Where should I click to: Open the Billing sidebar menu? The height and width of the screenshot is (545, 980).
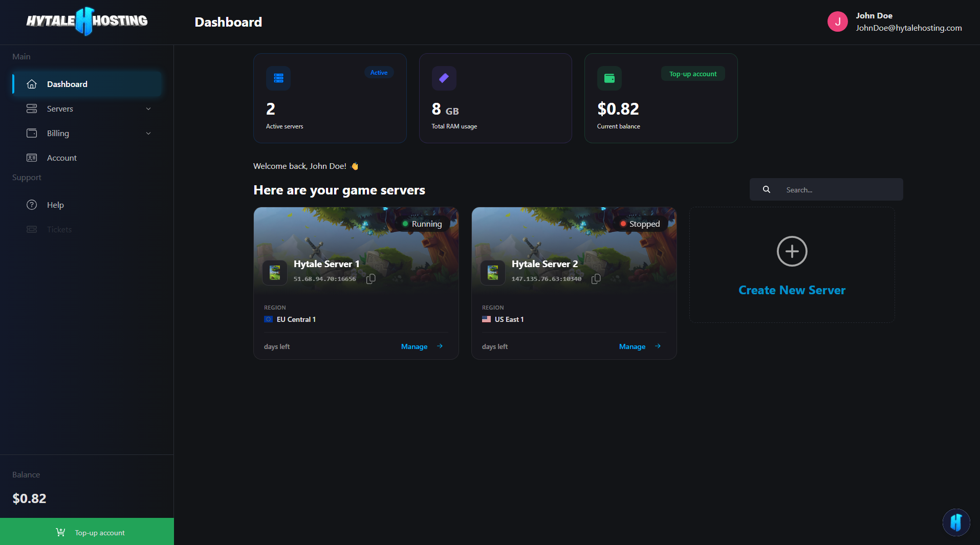click(x=87, y=133)
